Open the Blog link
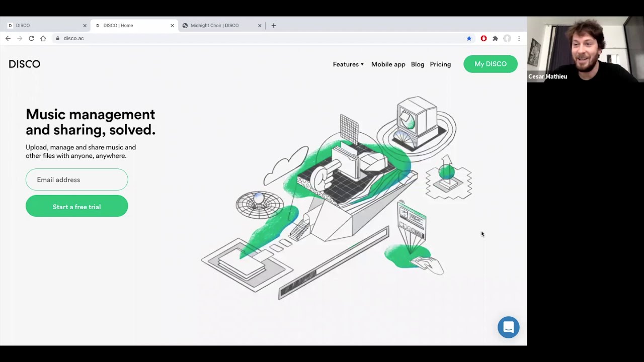 418,64
